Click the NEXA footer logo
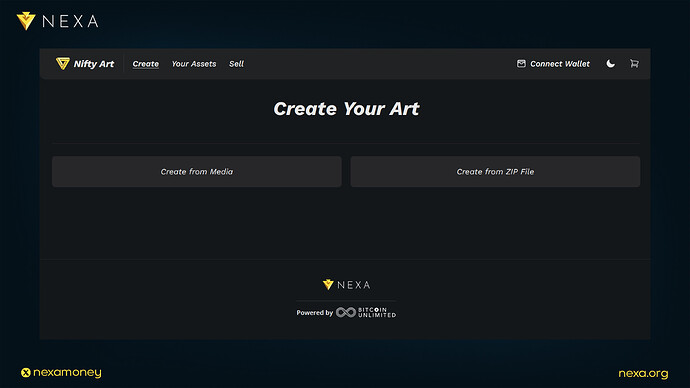Screen dimensions: 690x388 pyautogui.click(x=346, y=285)
